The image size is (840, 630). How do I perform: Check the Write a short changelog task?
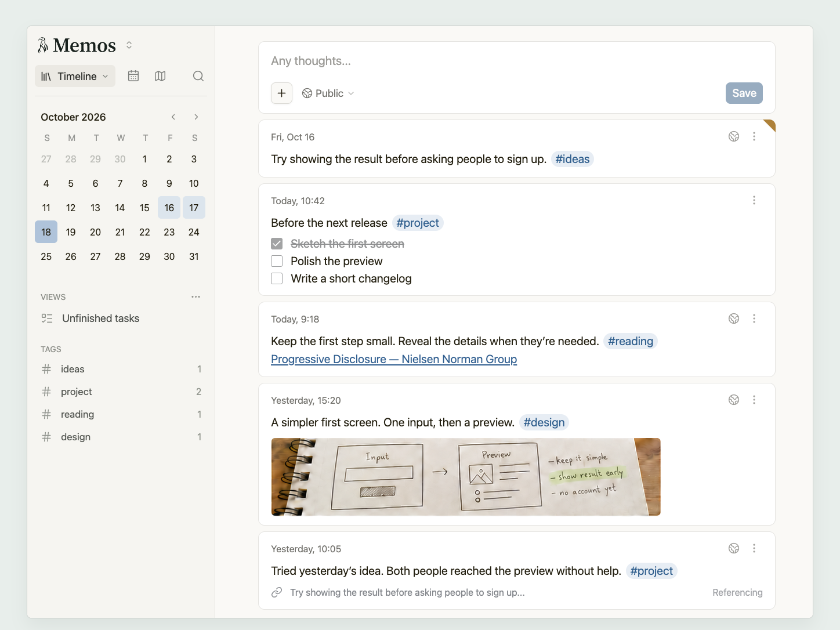coord(277,278)
